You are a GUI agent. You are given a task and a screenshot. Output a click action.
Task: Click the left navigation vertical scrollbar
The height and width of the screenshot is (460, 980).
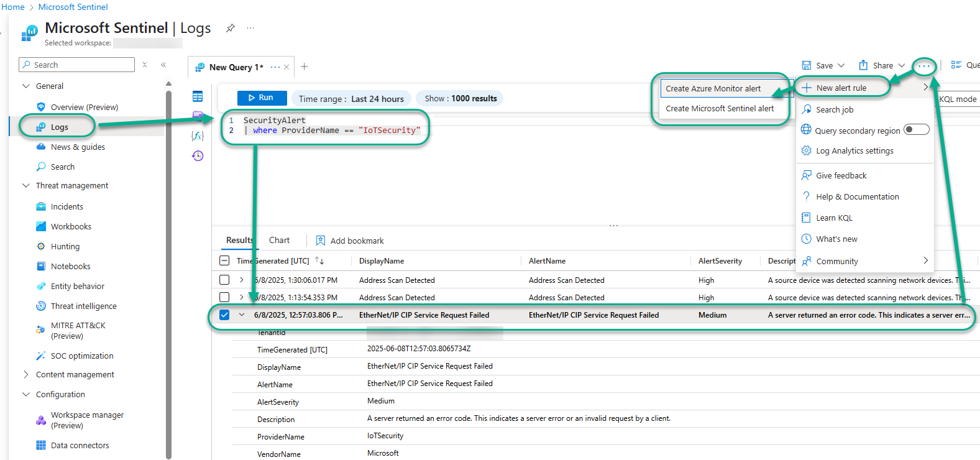click(x=168, y=274)
